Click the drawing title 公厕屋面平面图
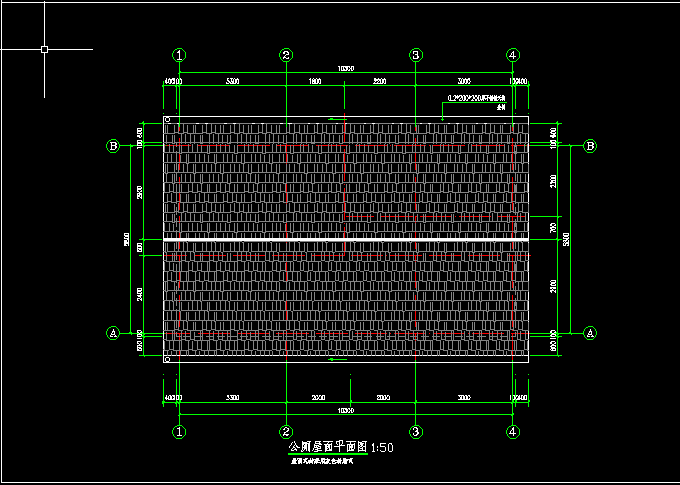The height and width of the screenshot is (485, 680). 328,446
